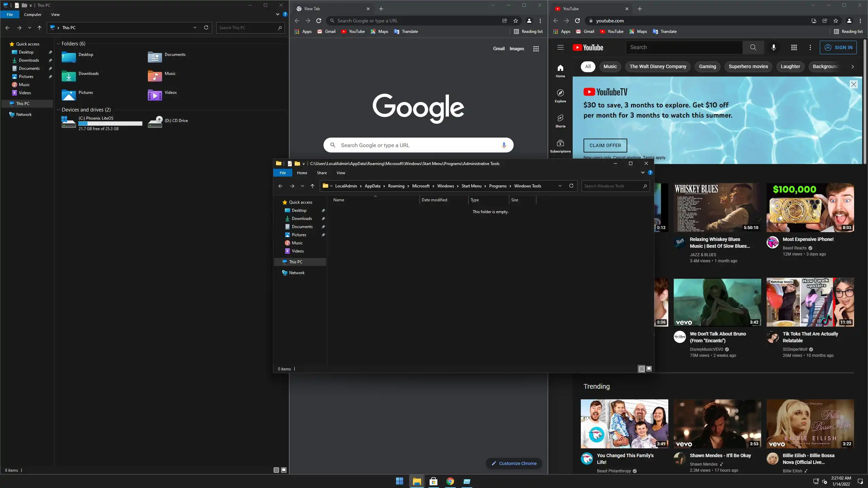This screenshot has height=488, width=868.
Task: Click the CLAIM OFFER button
Action: (605, 145)
